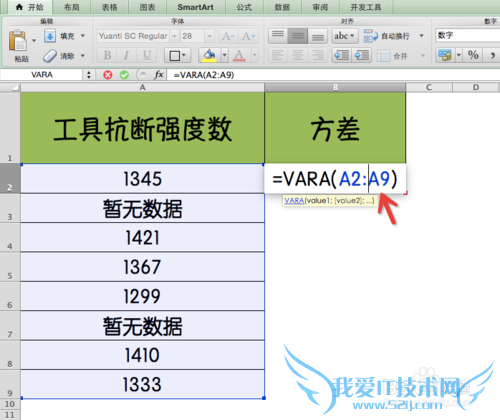Click the Decrease Indent icon
The image size is (500, 420).
tap(342, 55)
